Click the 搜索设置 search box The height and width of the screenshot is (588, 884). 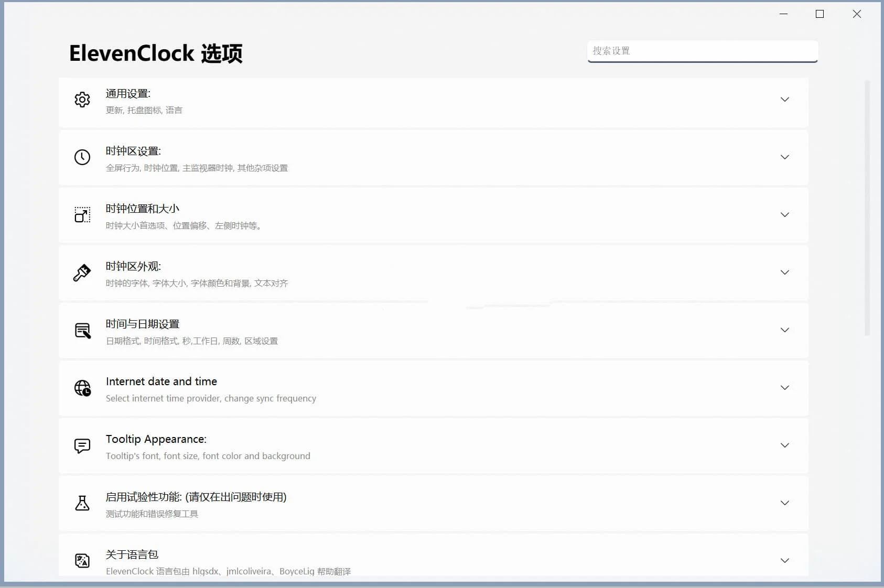coord(703,51)
